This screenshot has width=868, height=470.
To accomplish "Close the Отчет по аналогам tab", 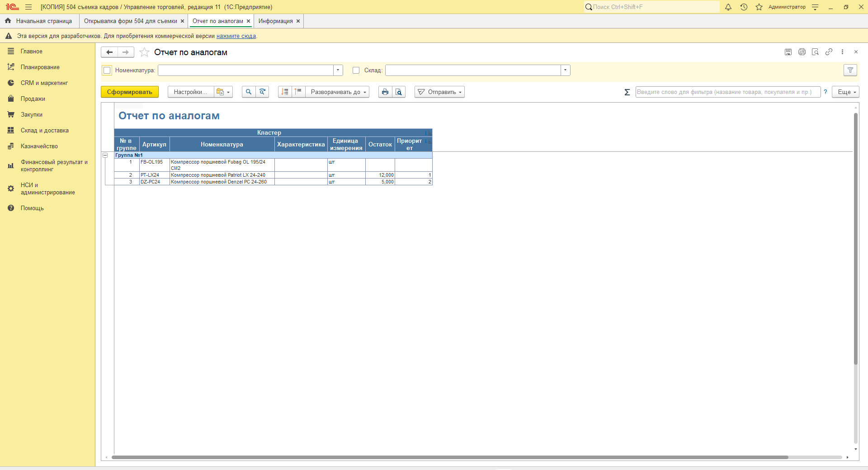I will tap(248, 21).
